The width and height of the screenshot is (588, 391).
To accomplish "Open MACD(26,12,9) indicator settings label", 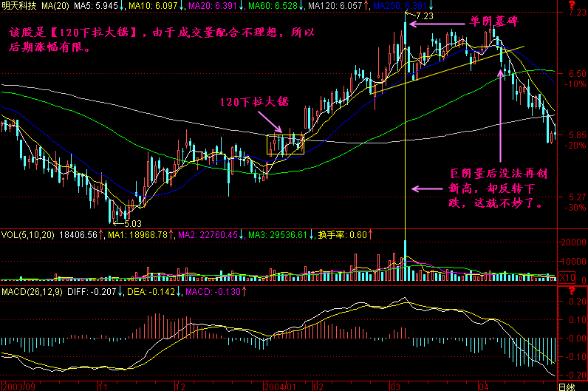I will (31, 292).
